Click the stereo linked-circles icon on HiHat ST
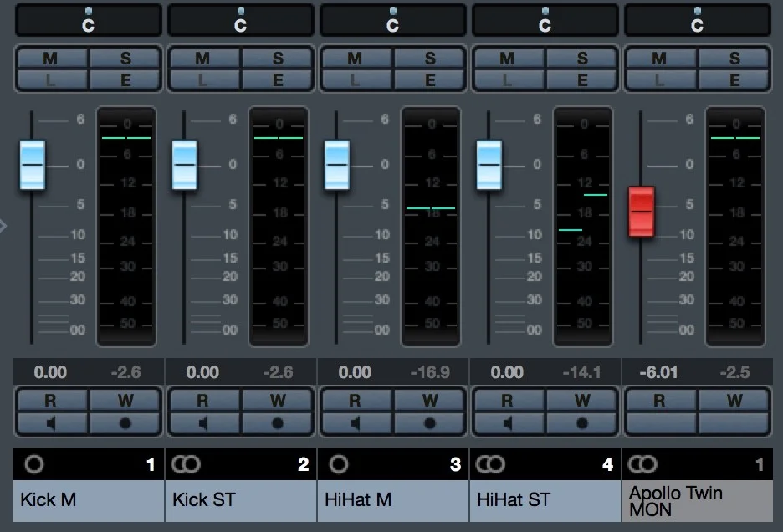 coord(490,464)
